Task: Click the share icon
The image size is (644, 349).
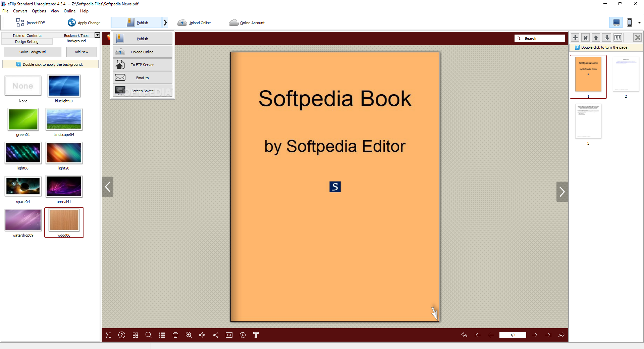Action: point(216,335)
